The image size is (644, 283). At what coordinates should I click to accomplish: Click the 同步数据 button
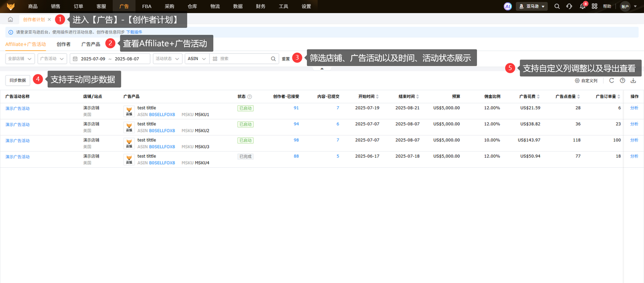point(18,80)
